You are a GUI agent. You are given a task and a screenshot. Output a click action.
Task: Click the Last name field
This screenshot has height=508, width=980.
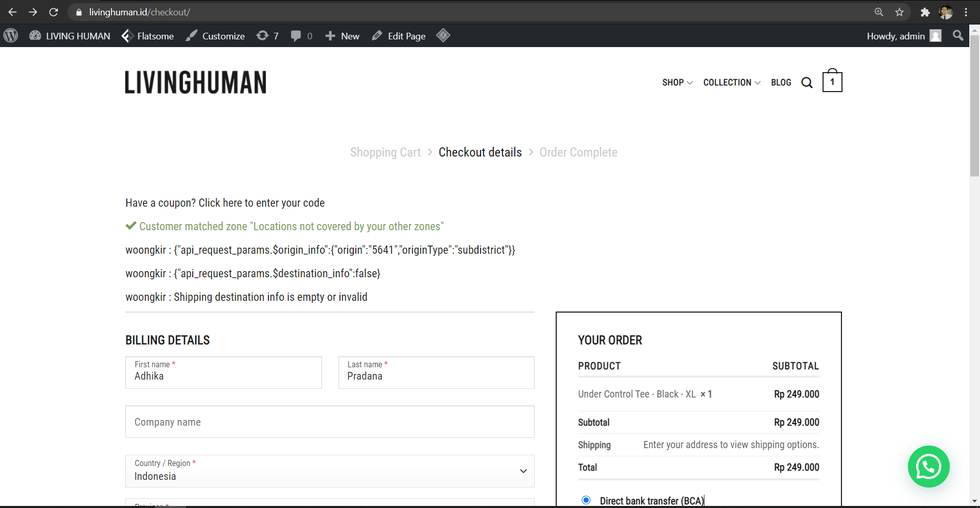437,372
